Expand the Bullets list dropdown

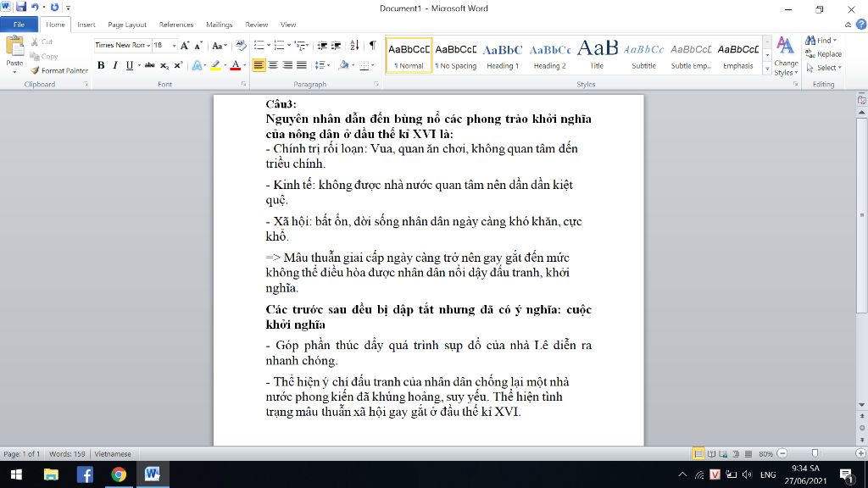click(x=269, y=46)
